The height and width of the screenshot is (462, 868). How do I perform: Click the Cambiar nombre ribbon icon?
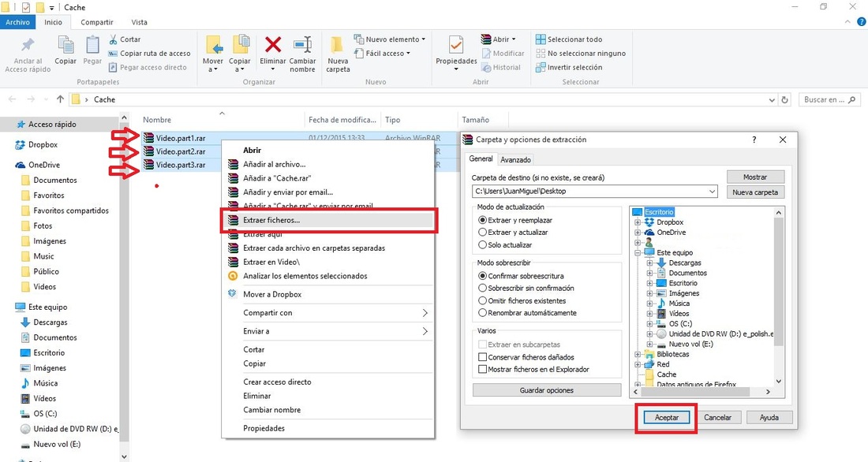point(302,45)
